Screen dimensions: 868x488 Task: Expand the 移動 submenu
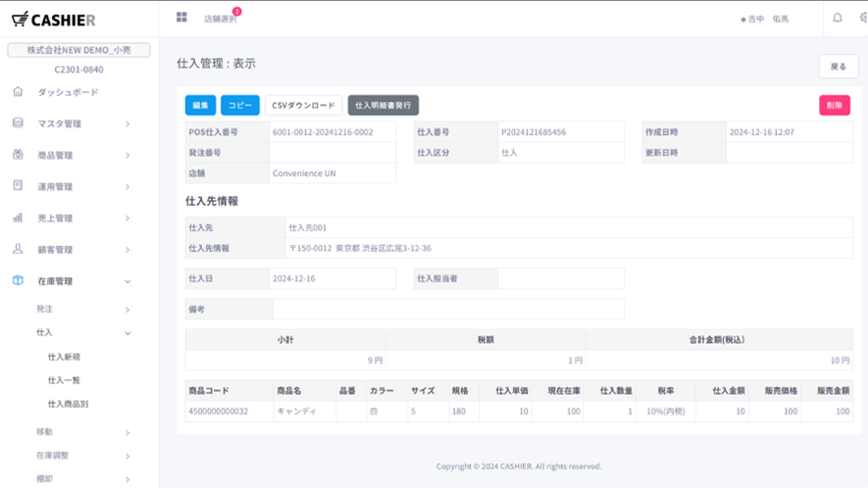tap(128, 432)
